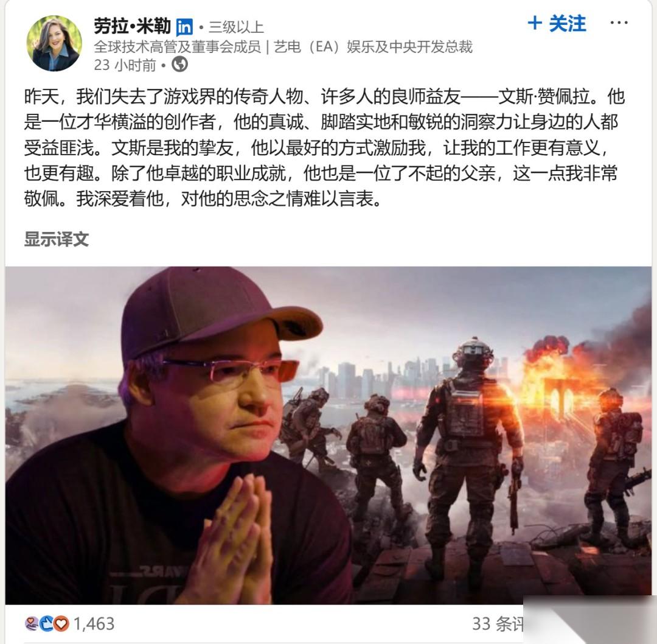Show the translation via 显示译文

[x=56, y=239]
